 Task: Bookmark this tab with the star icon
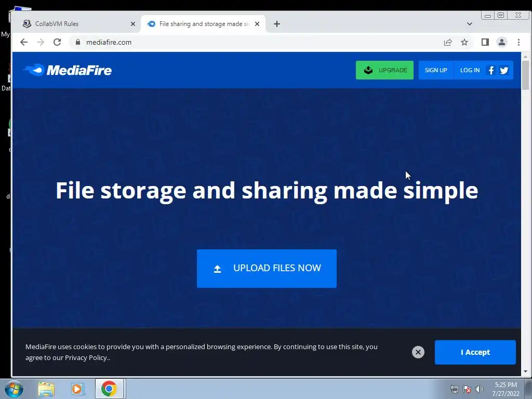coord(464,42)
